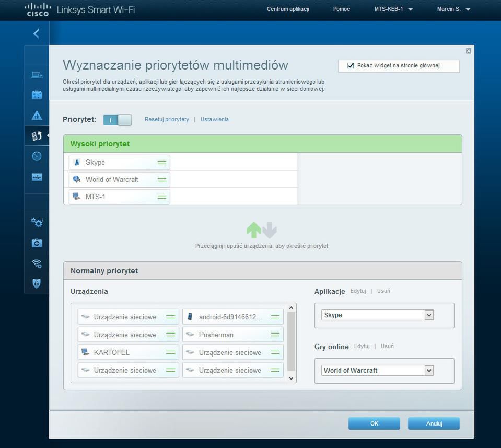Open the device list sidebar icon
The height and width of the screenshot is (448, 501).
[x=37, y=75]
